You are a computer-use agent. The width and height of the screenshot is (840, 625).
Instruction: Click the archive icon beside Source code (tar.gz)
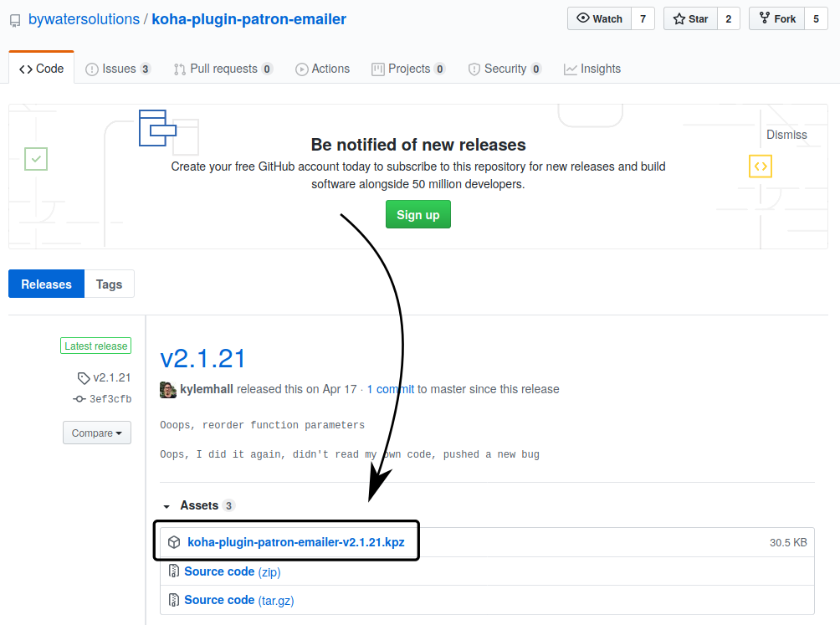coord(173,600)
